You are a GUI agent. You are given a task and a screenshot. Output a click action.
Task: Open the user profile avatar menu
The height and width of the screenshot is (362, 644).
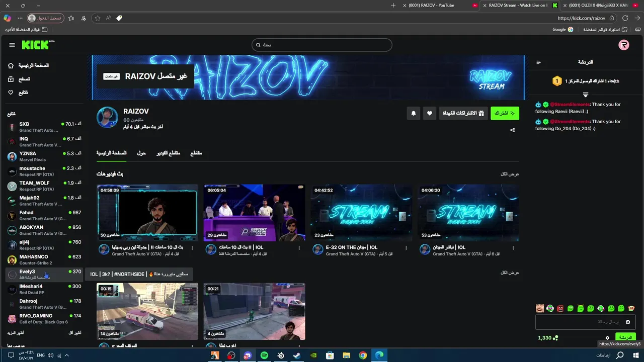624,45
